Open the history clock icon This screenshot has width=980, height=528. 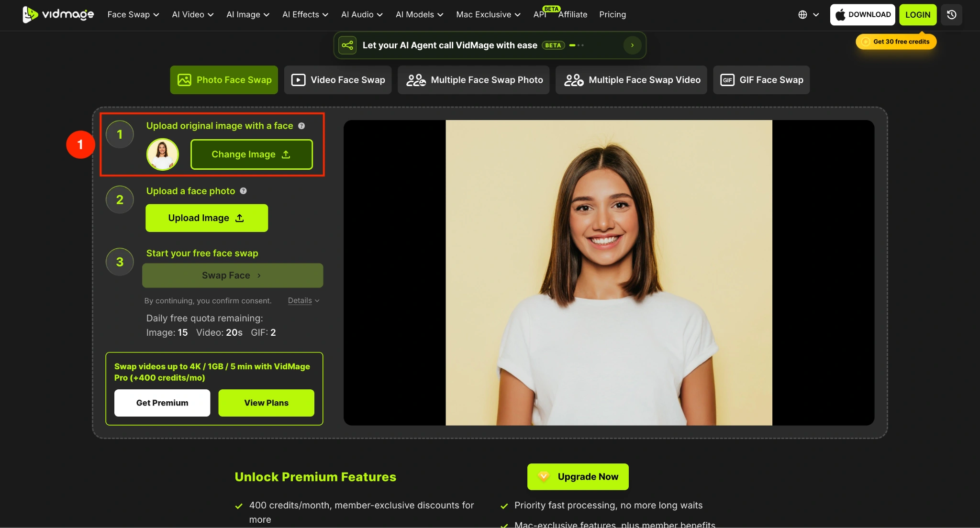pyautogui.click(x=951, y=14)
